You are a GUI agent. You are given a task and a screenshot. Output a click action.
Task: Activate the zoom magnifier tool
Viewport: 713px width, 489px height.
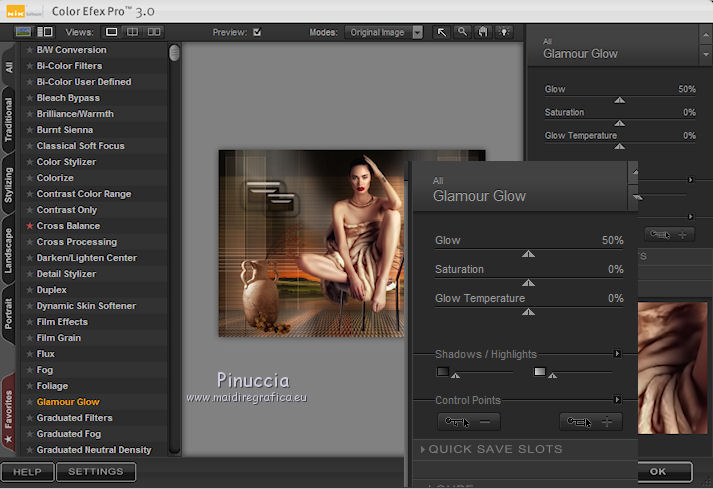(462, 32)
